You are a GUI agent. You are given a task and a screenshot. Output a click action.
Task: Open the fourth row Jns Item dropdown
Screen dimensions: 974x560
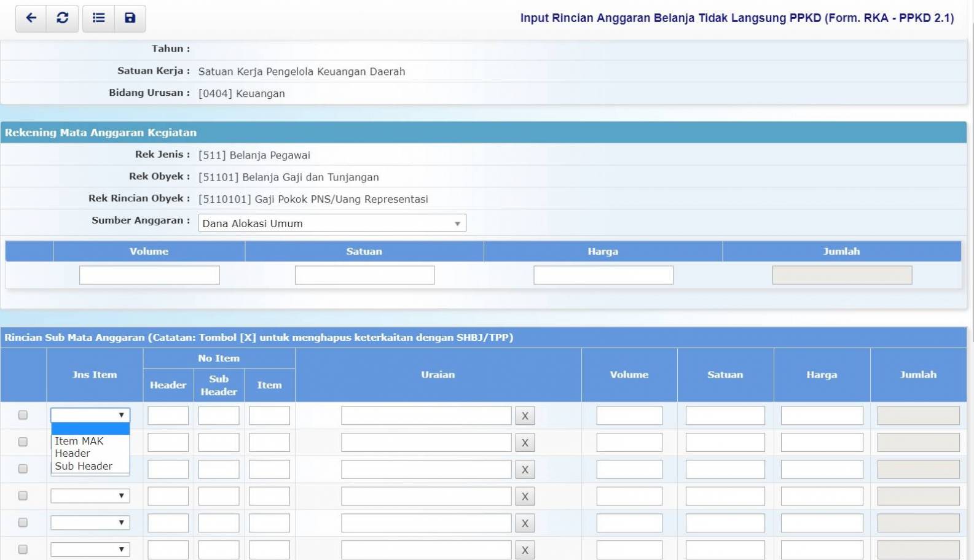90,496
